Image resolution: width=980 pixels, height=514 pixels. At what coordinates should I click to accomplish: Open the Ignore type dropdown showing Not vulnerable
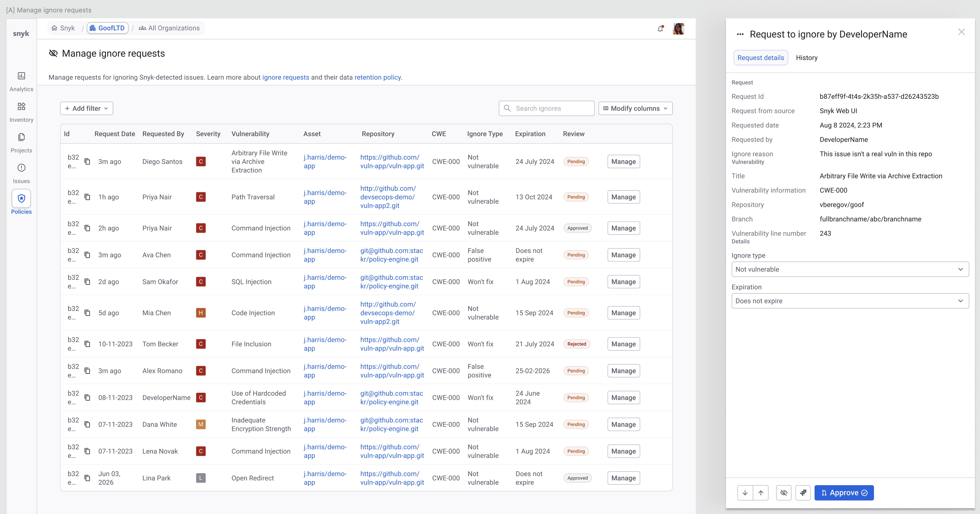850,269
